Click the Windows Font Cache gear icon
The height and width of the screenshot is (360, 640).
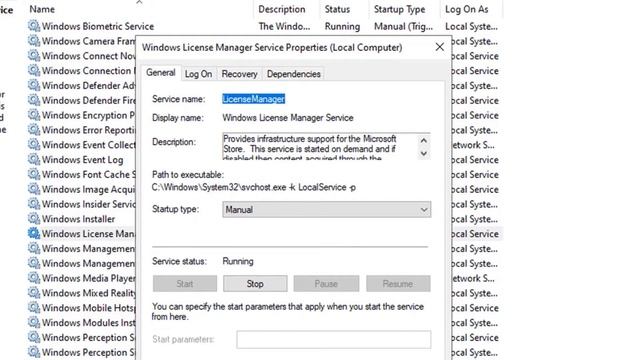pyautogui.click(x=34, y=174)
